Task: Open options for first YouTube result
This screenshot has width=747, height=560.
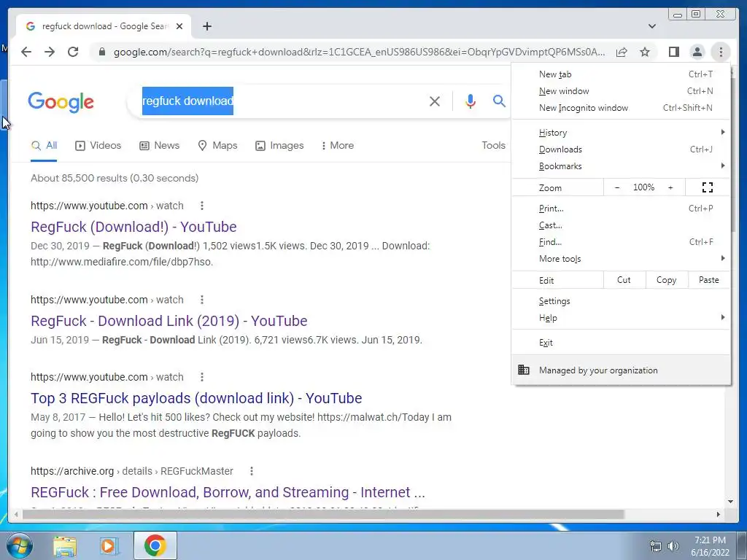Action: coord(202,206)
